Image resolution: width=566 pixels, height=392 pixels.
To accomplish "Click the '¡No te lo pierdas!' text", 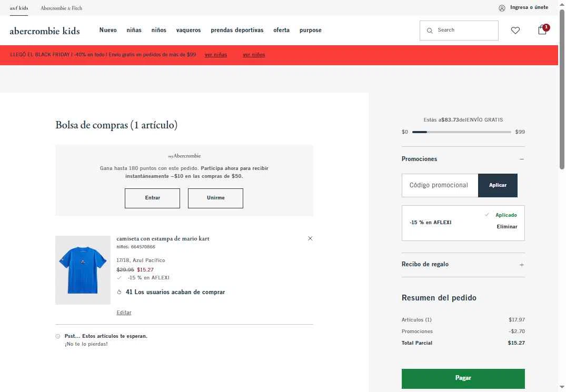I will 86,344.
